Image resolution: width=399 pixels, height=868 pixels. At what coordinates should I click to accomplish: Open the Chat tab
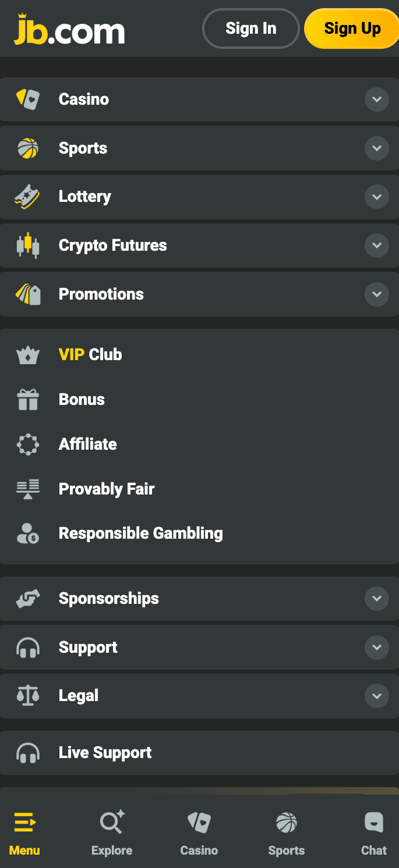click(373, 833)
